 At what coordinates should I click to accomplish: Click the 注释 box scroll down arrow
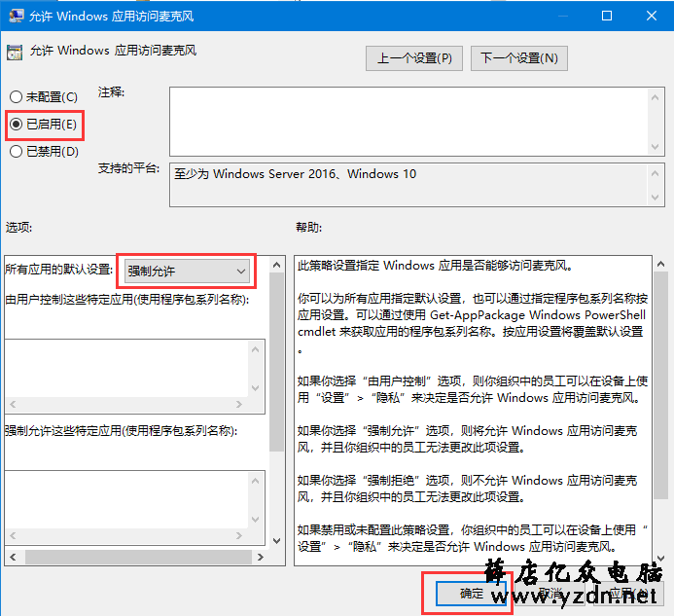pyautogui.click(x=656, y=147)
